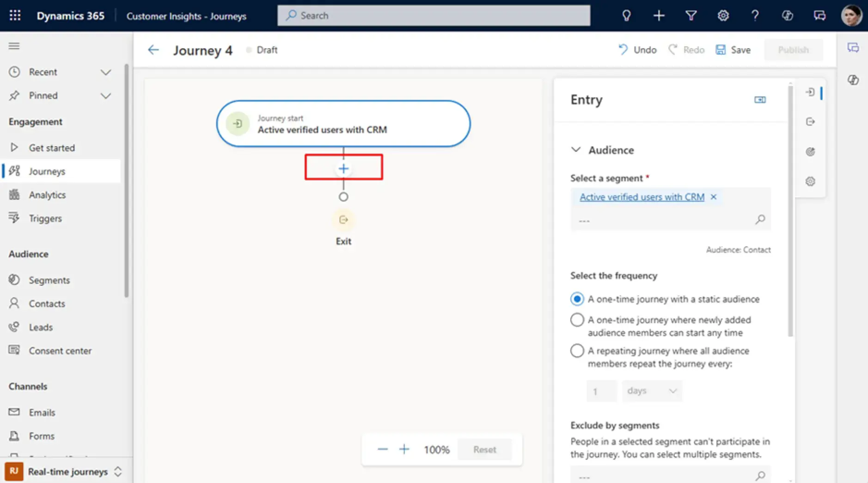Click the Exclude by segments lookup field

[x=671, y=475]
